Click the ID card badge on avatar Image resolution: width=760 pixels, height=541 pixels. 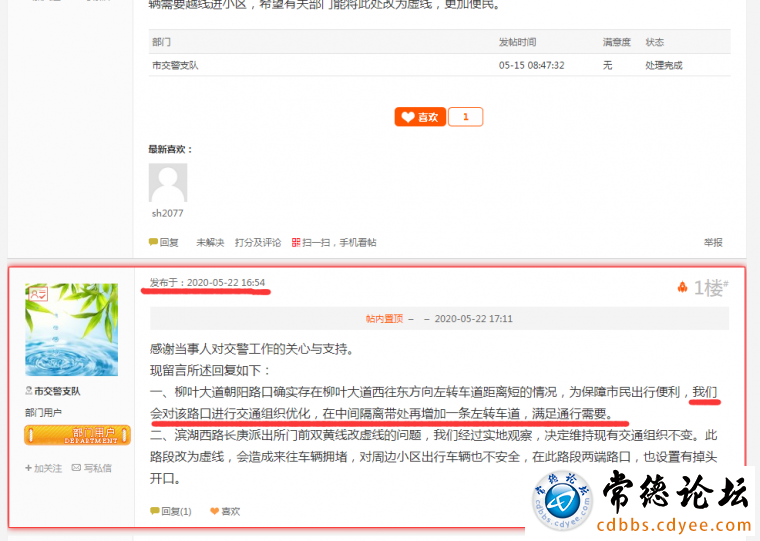click(x=38, y=294)
